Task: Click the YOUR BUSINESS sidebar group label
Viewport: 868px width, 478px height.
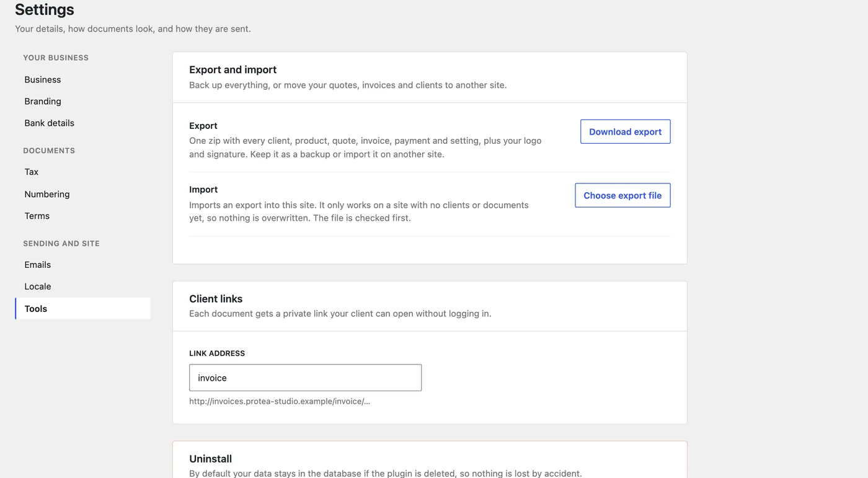Action: point(56,58)
